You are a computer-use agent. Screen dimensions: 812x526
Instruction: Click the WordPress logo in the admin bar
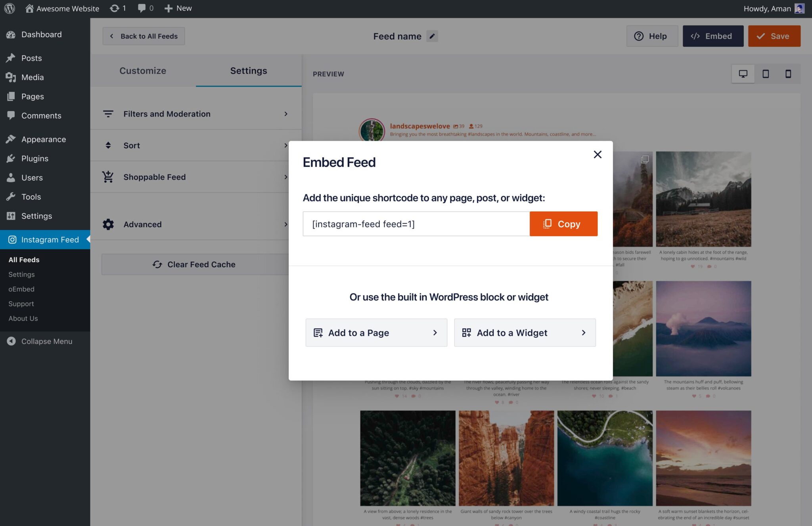pyautogui.click(x=10, y=8)
